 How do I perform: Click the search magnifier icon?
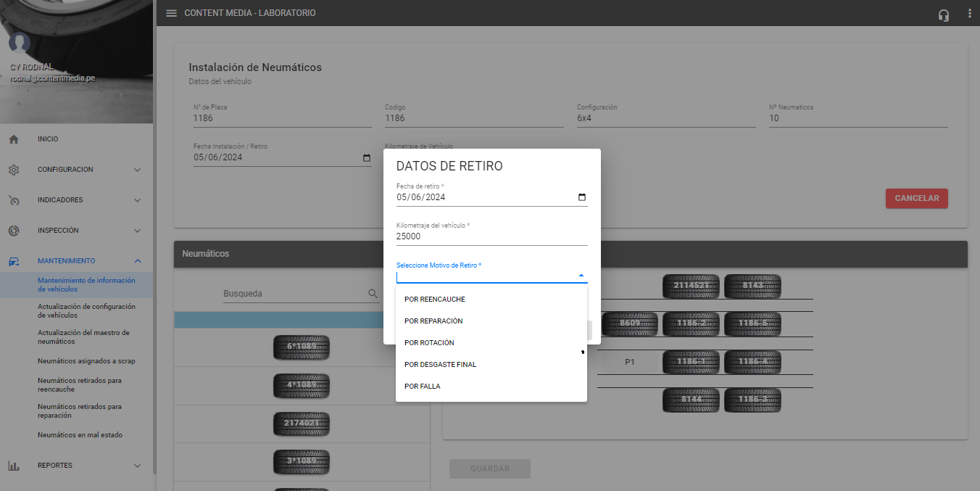pos(373,294)
